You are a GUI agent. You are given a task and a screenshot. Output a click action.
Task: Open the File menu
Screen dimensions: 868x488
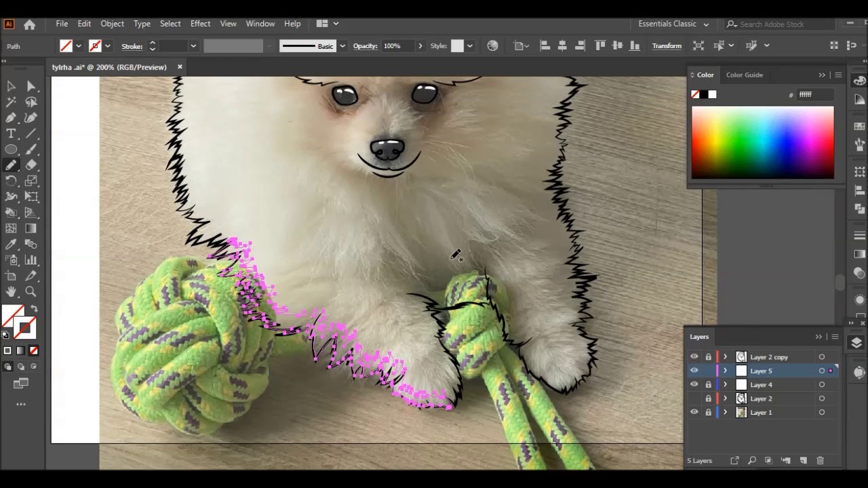tap(62, 24)
